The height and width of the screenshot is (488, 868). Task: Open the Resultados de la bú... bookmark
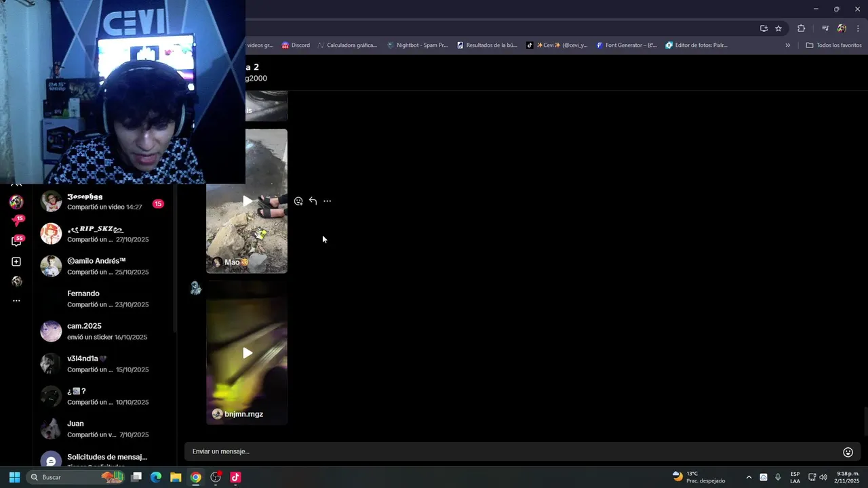coord(487,45)
